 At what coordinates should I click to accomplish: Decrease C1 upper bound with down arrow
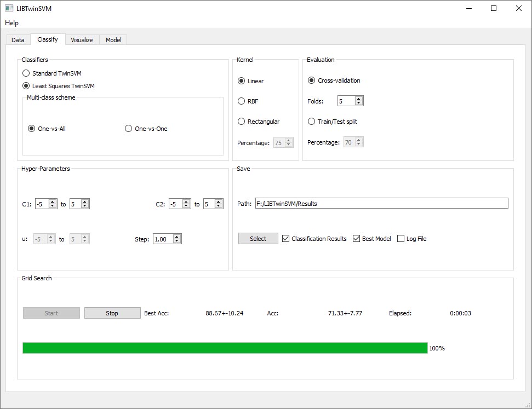(x=85, y=206)
